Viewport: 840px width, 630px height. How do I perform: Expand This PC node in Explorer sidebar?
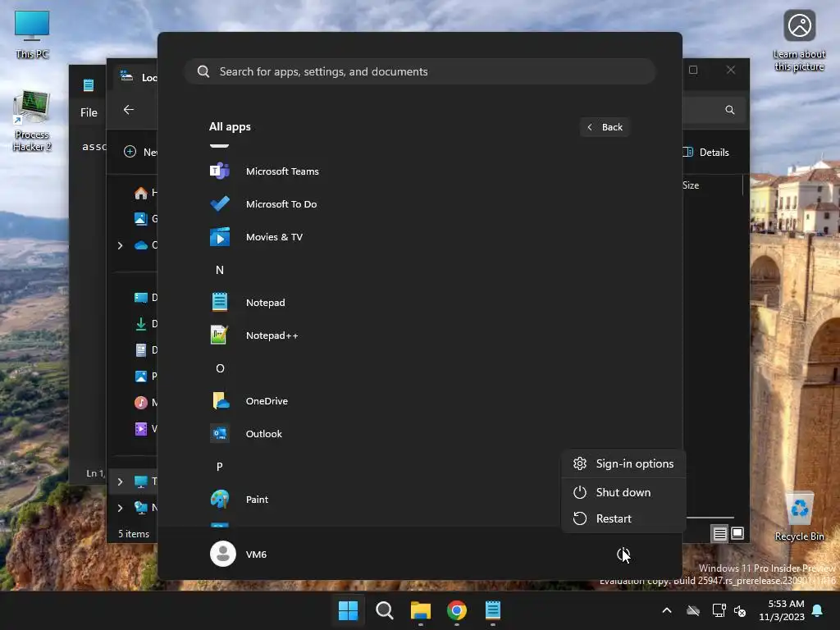120,482
